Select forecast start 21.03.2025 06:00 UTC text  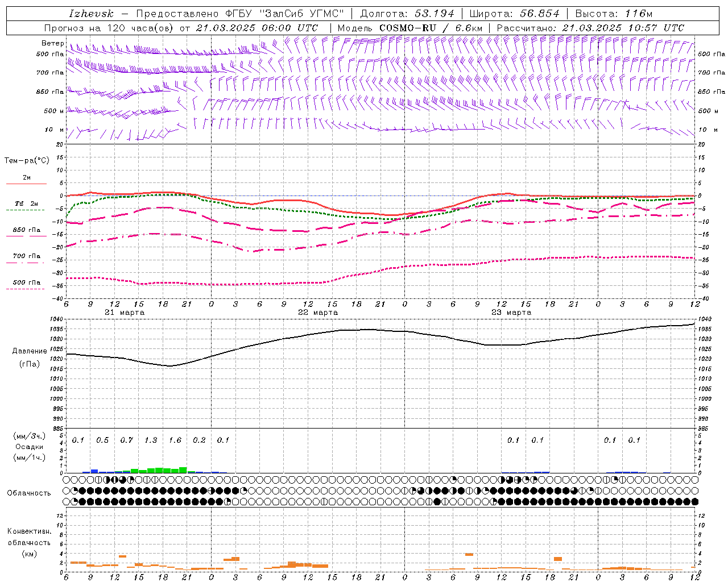click(x=257, y=28)
